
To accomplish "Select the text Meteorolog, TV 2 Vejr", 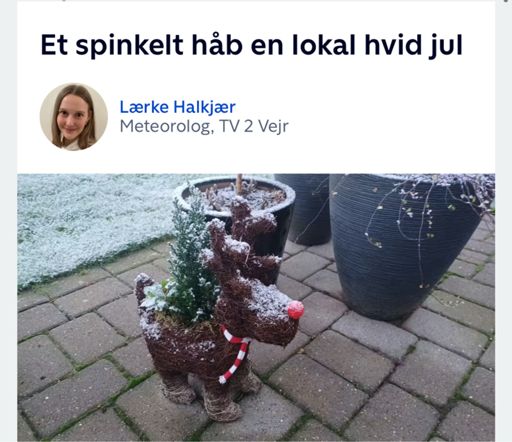I will pos(204,126).
